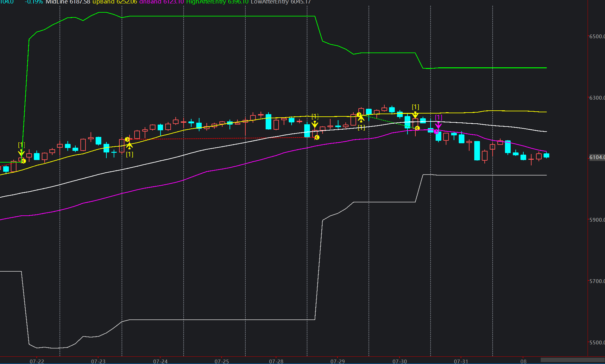This screenshot has height=364, width=605.
Task: Click the MidLine 6187.58 indicator label
Action: tap(68, 2)
